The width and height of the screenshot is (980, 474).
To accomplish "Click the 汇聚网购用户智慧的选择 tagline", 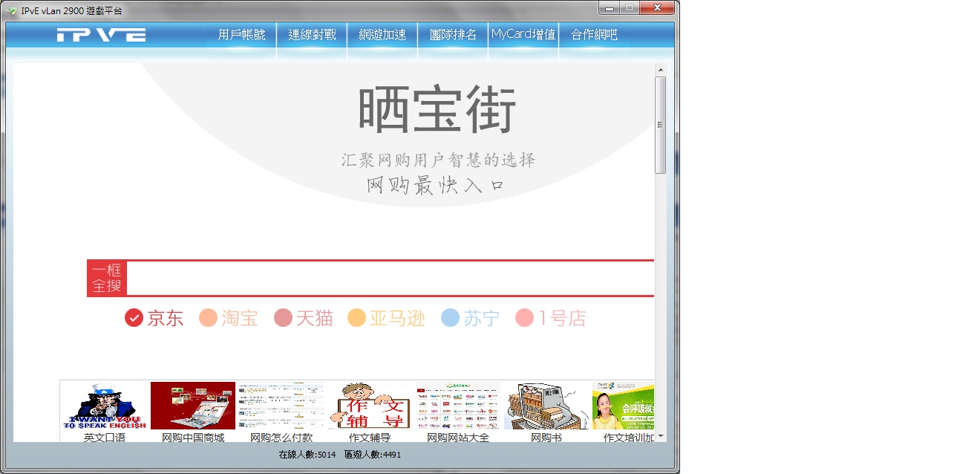I will coord(438,160).
